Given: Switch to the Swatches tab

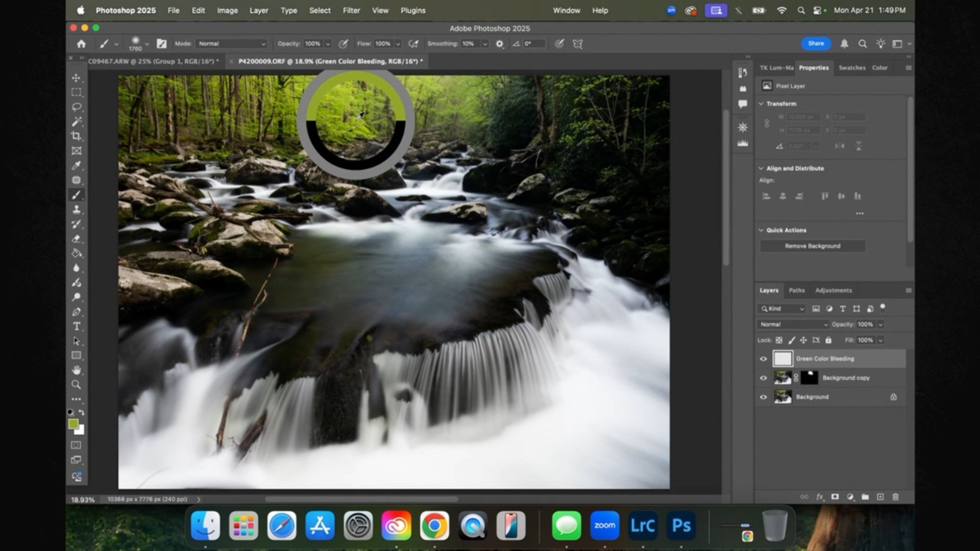Looking at the screenshot, I should tap(851, 67).
